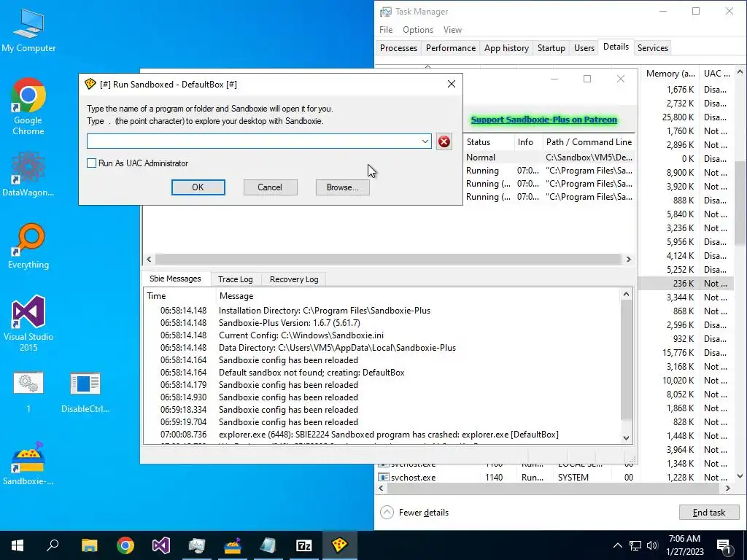Viewport: 747px width, 560px height.
Task: Select the Sbie Messages tab
Action: tap(175, 279)
